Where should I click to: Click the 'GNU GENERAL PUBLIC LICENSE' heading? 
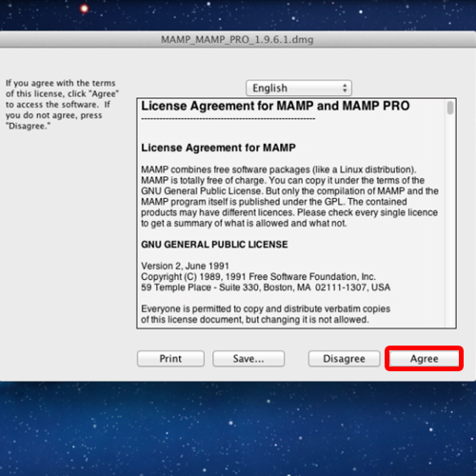(214, 245)
